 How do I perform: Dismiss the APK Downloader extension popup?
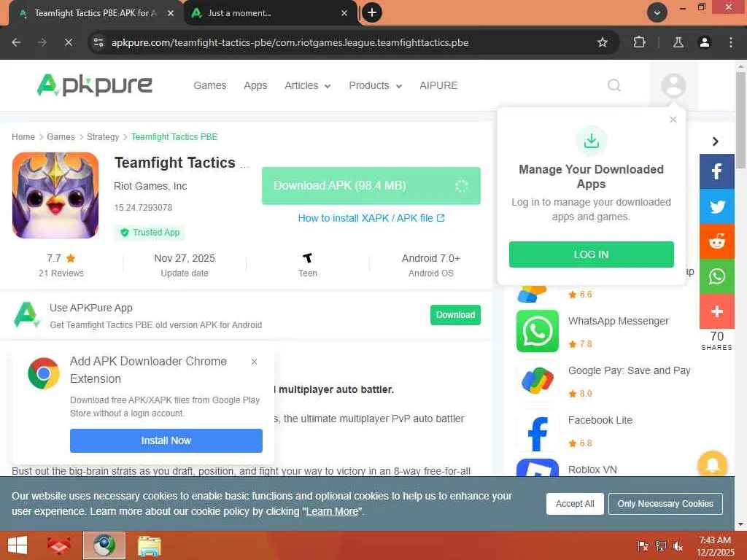[254, 362]
